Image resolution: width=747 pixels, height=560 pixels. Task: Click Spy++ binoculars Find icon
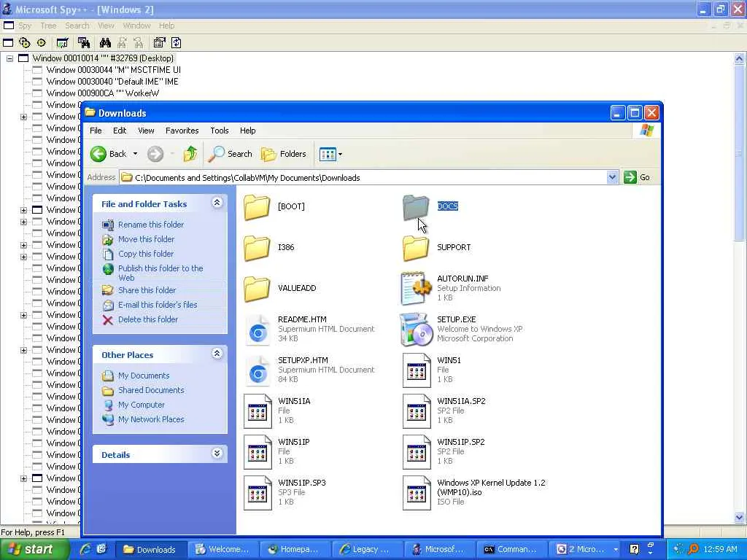105,43
